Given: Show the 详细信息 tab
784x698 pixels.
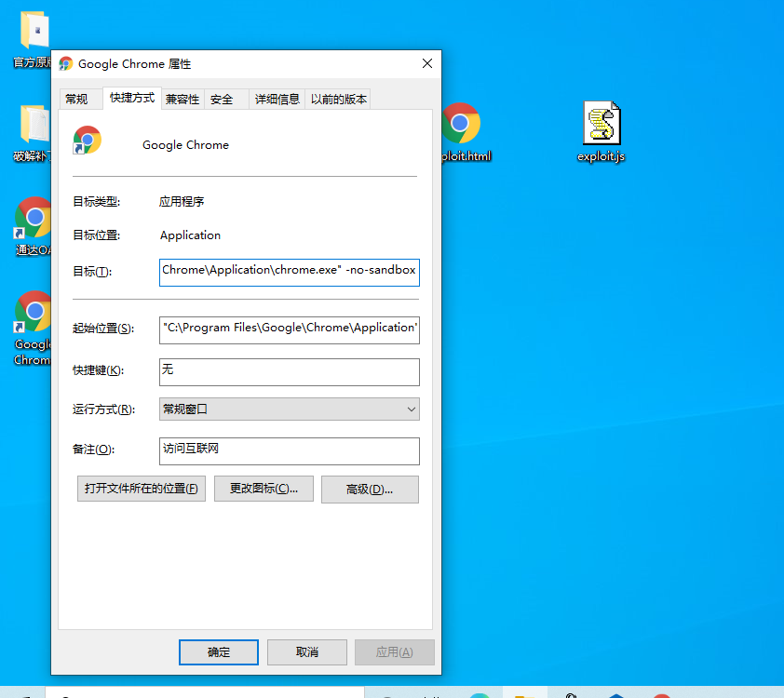Looking at the screenshot, I should (277, 99).
